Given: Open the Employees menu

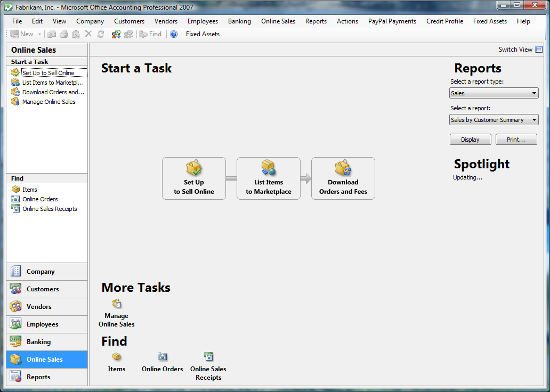Looking at the screenshot, I should 203,21.
